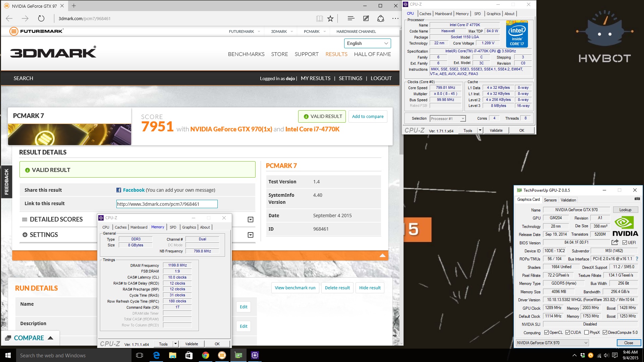Screen dimensions: 644x362
Task: Click the browser address bar
Action: tap(184, 18)
